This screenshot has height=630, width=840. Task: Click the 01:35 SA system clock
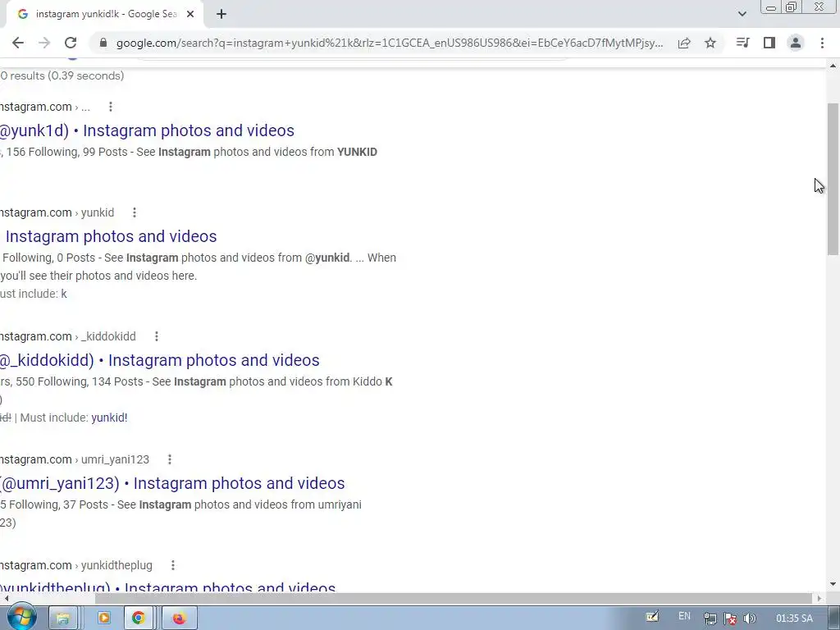click(x=794, y=619)
